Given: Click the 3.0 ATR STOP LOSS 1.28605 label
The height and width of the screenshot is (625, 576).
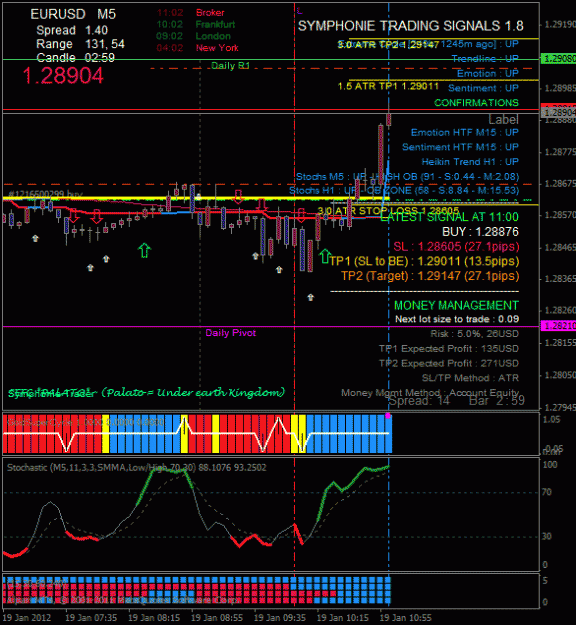Looking at the screenshot, I should pos(388,210).
